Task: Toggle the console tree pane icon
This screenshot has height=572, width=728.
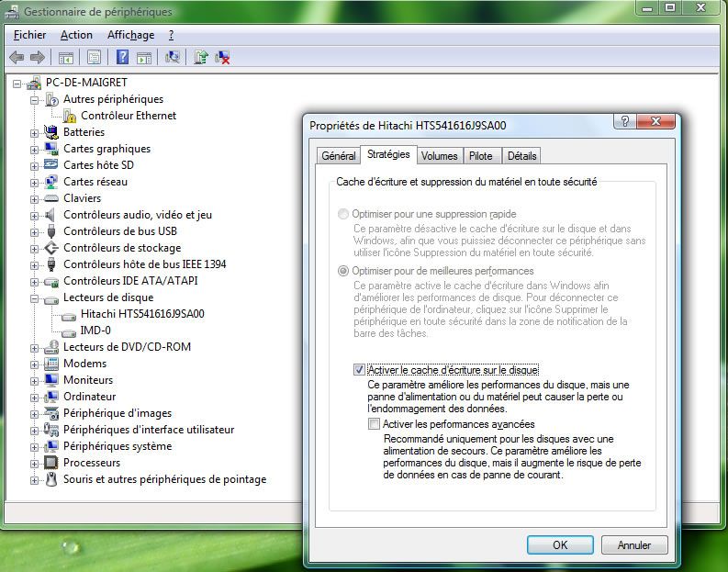Action: point(65,58)
